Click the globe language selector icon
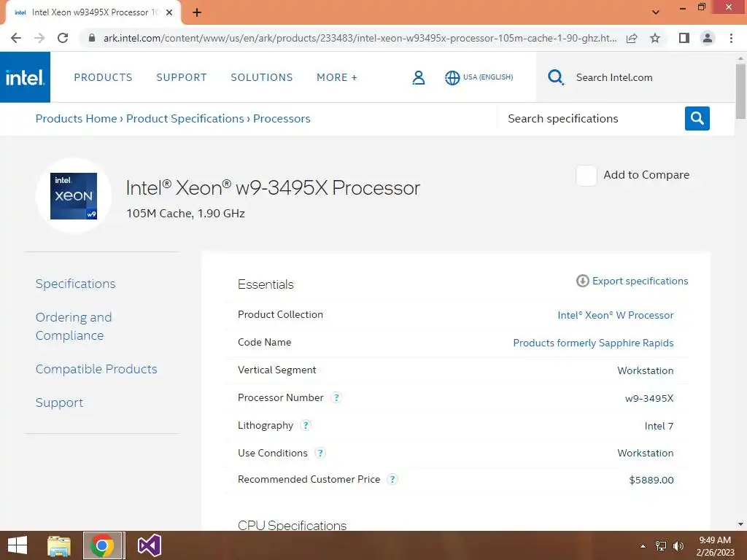 tap(452, 77)
